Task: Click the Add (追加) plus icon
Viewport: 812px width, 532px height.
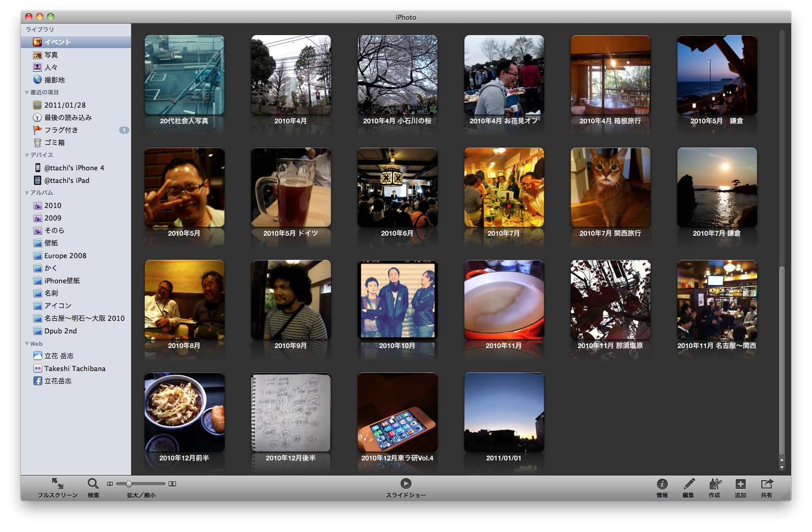Action: pyautogui.click(x=740, y=484)
